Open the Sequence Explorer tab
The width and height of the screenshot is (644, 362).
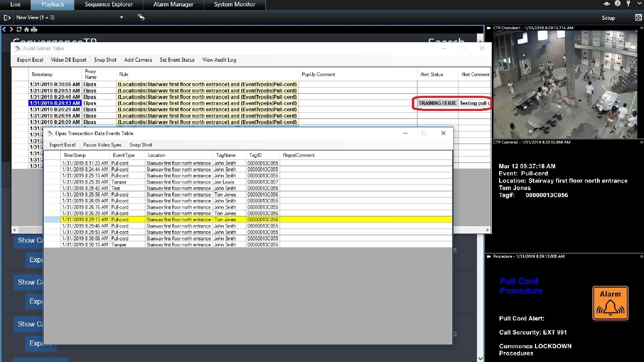point(109,4)
